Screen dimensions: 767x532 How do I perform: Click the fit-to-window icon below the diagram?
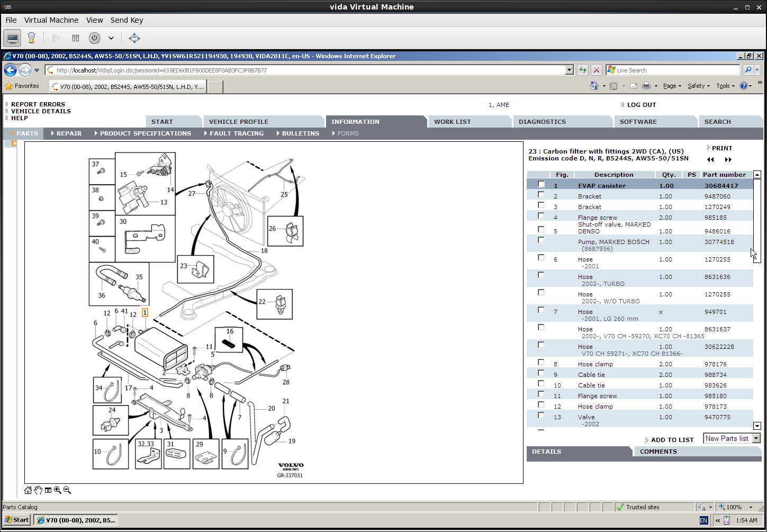point(48,490)
